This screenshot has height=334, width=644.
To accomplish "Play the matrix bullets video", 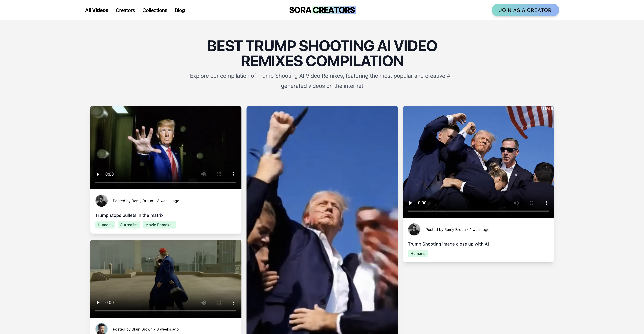I will coord(98,174).
